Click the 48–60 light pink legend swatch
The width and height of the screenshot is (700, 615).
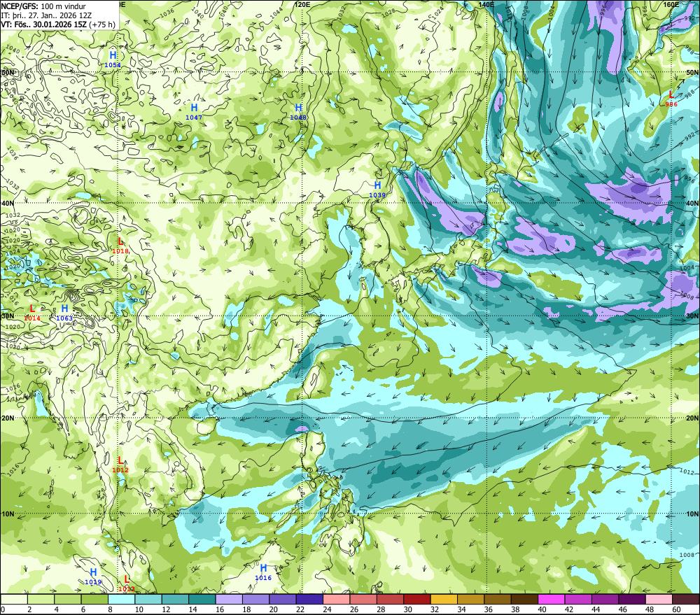tap(658, 600)
